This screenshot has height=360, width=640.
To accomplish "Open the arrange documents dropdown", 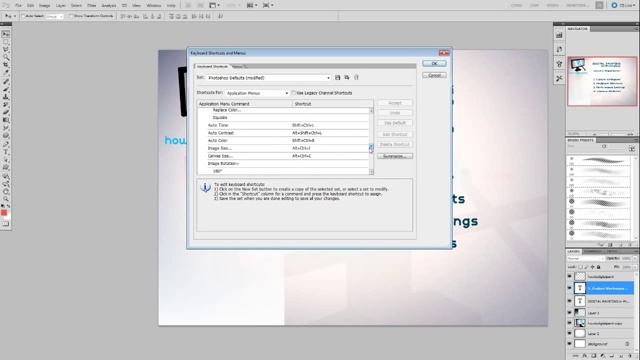I will (x=252, y=5).
